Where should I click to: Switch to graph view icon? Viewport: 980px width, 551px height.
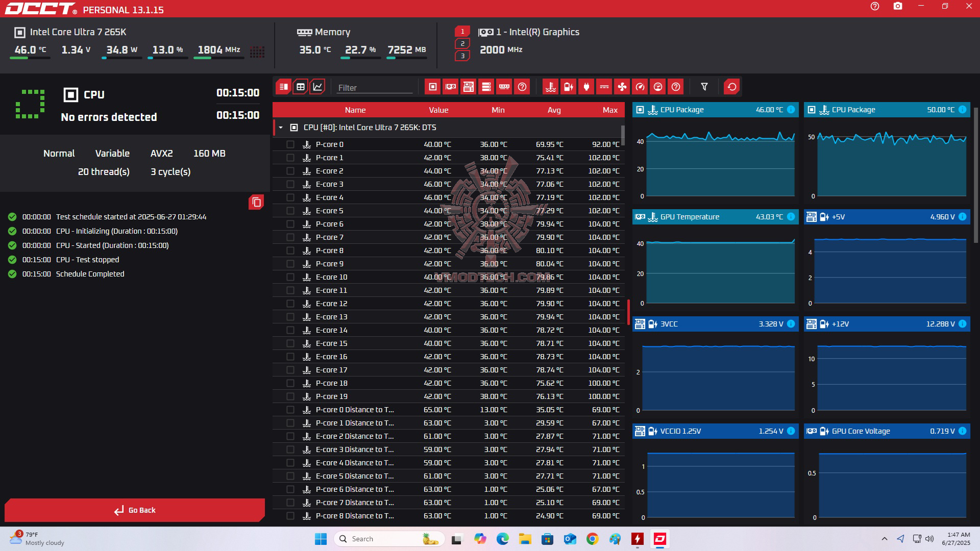pyautogui.click(x=317, y=87)
